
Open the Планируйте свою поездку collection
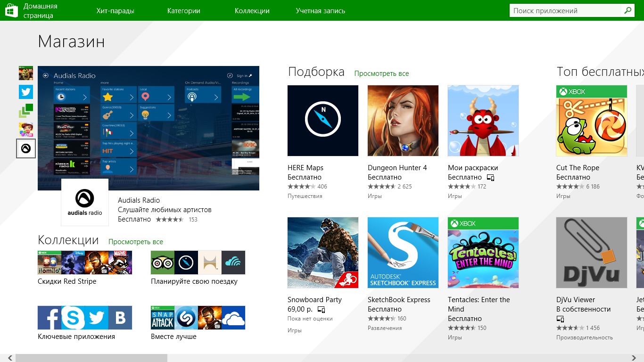(x=198, y=269)
